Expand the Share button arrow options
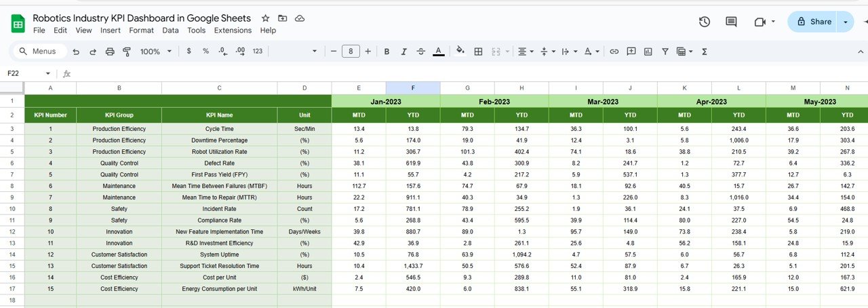This screenshot has height=308, width=868. coord(845,22)
